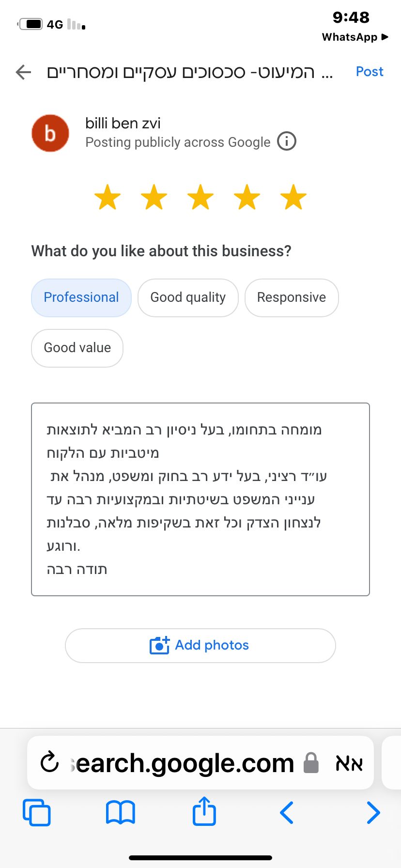Screen dimensions: 401x868
Task: Set rating to one star
Action: click(x=108, y=197)
